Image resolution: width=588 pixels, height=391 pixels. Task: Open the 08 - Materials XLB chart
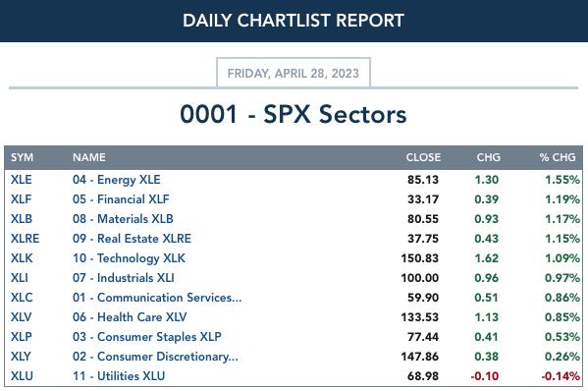click(123, 219)
